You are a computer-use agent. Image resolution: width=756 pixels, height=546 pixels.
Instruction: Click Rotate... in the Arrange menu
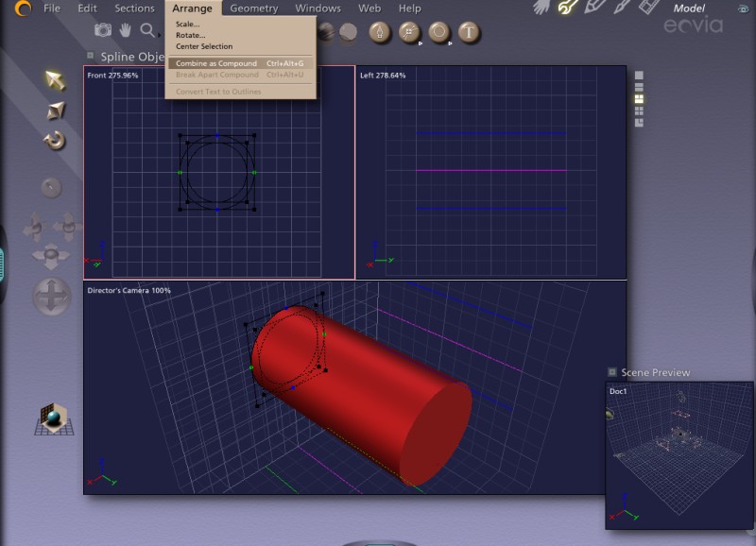[x=190, y=35]
